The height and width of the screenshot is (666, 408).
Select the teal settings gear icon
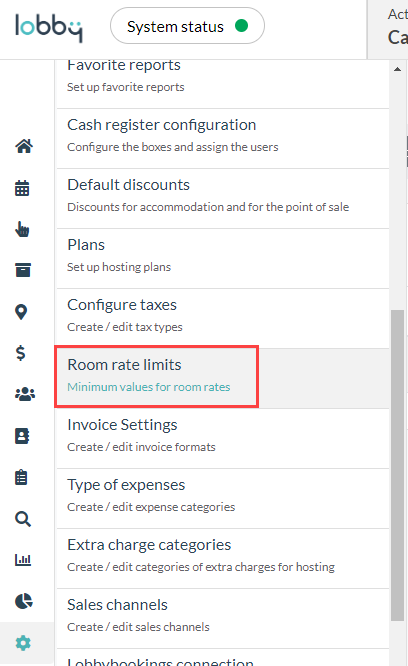(23, 643)
